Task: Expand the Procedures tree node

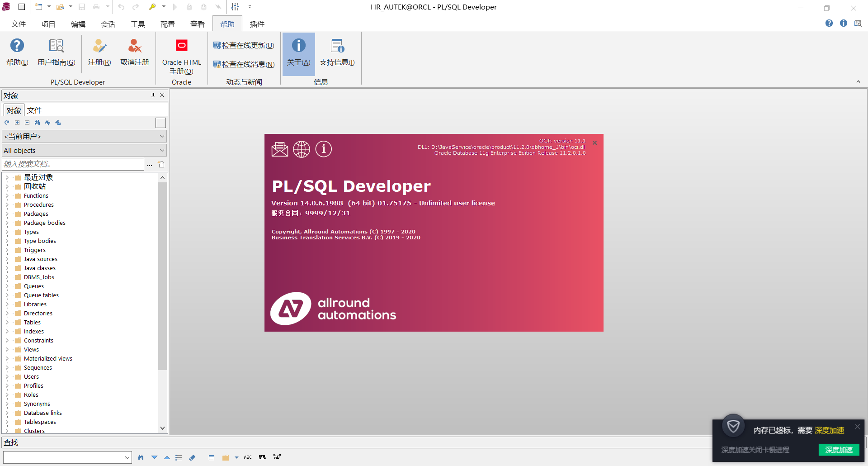Action: (7, 204)
